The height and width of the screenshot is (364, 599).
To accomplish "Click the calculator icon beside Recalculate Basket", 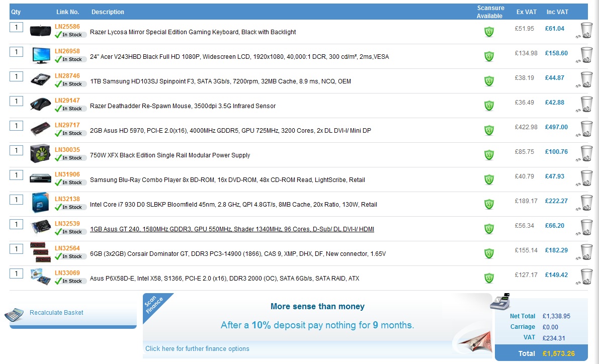I will point(14,314).
